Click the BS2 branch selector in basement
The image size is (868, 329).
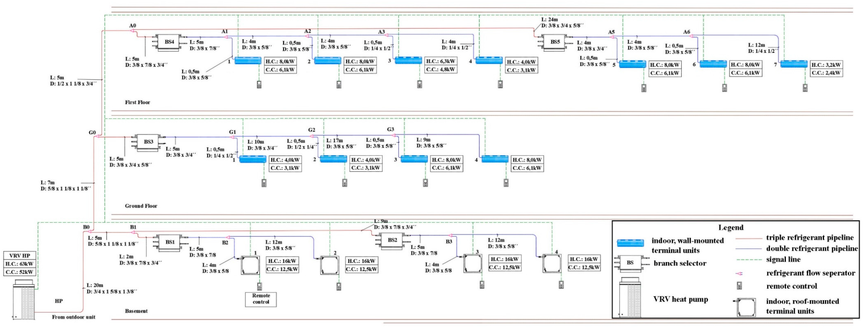click(392, 240)
